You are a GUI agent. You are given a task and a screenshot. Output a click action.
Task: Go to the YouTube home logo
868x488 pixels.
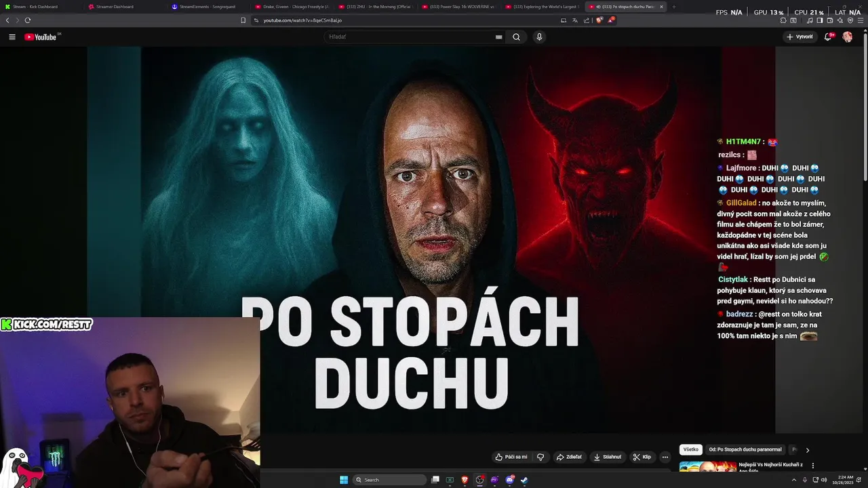[40, 37]
